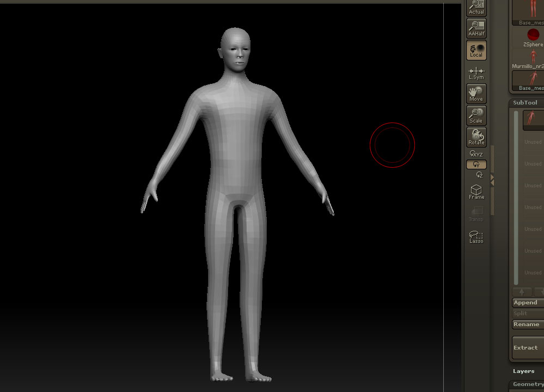544x392 pixels.
Task: Click the subtool move-up arrow button
Action: (522, 292)
